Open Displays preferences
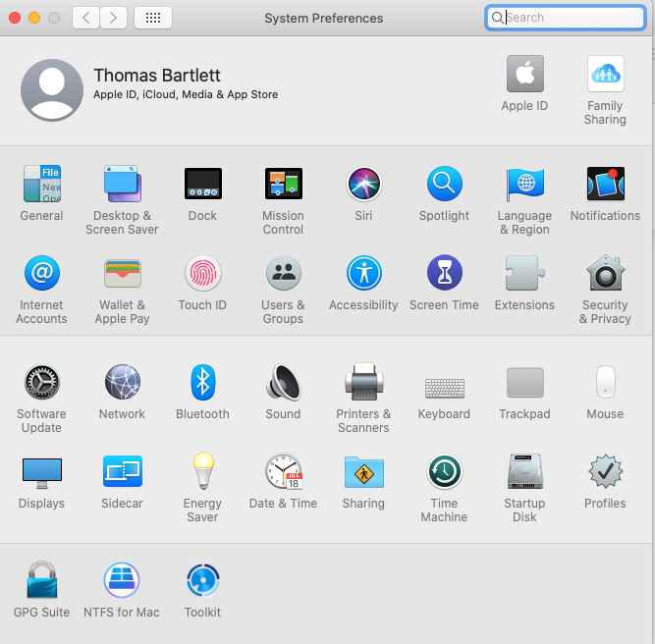This screenshot has height=644, width=655. point(42,473)
